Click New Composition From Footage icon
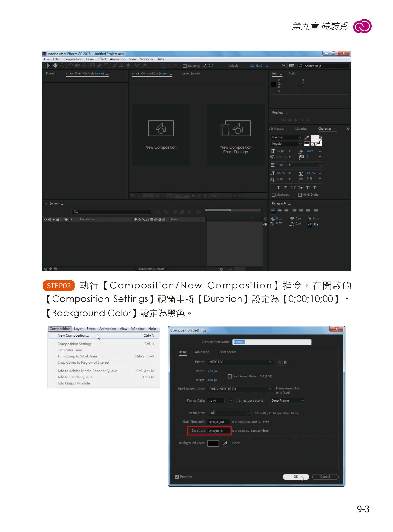393x532 pixels. point(235,128)
